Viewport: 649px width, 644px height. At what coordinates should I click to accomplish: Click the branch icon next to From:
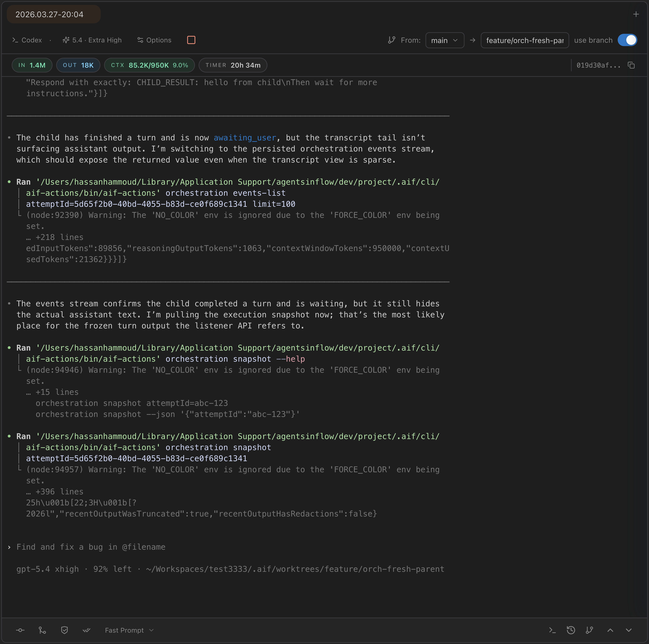pos(392,40)
